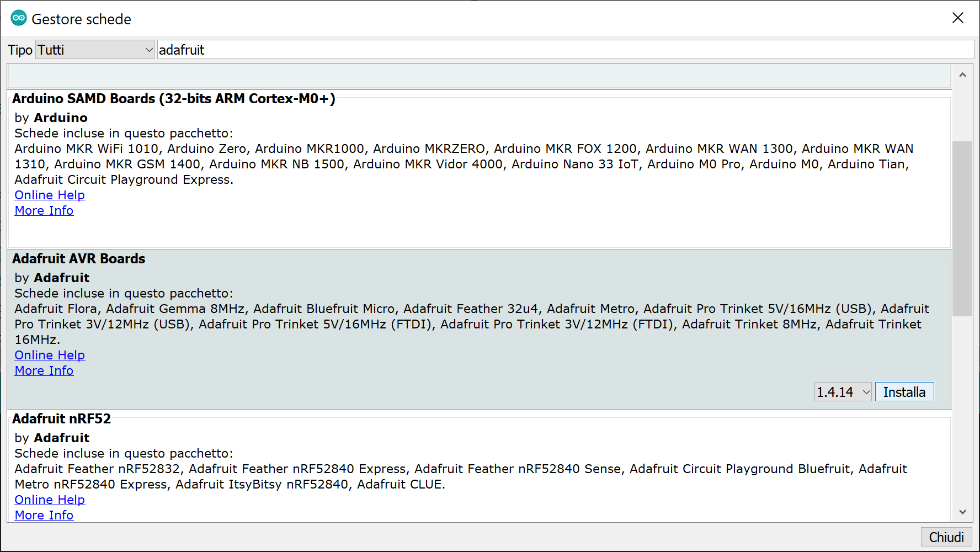The width and height of the screenshot is (980, 552).
Task: Open Online Help for Adafruit AVR Boards
Action: (x=50, y=355)
